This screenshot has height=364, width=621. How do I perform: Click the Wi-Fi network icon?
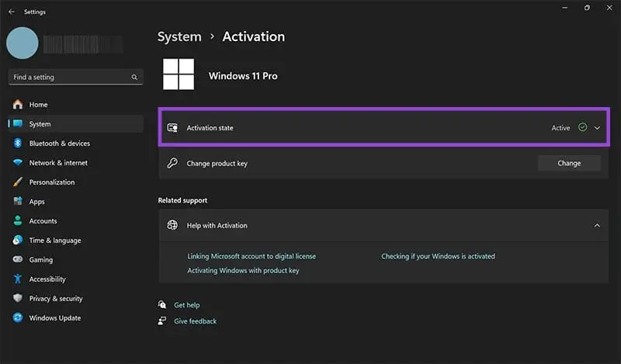pyautogui.click(x=18, y=162)
